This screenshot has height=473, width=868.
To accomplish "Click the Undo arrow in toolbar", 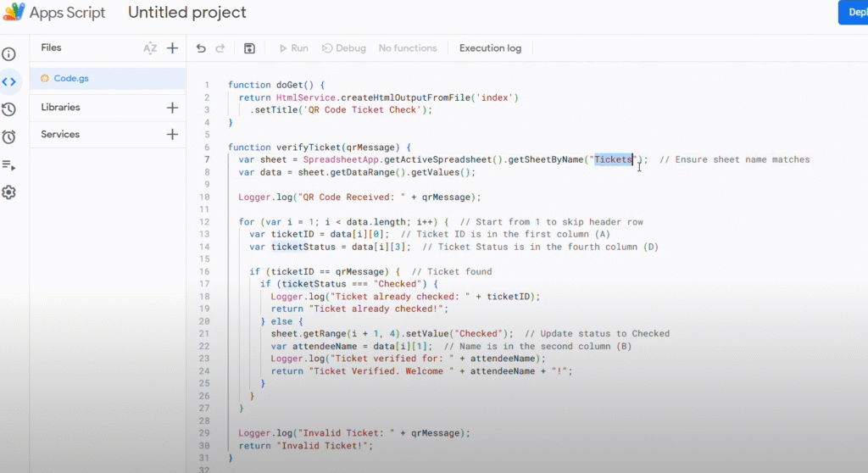I will click(x=201, y=48).
